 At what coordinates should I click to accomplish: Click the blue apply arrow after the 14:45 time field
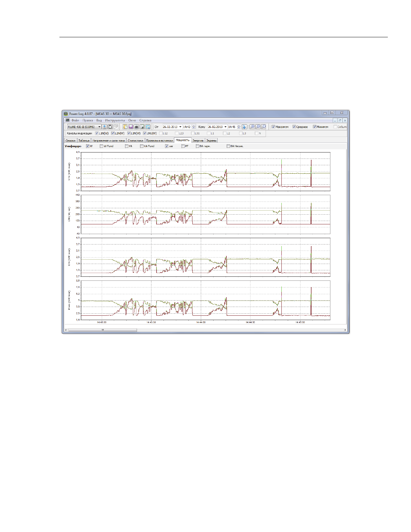(244, 127)
